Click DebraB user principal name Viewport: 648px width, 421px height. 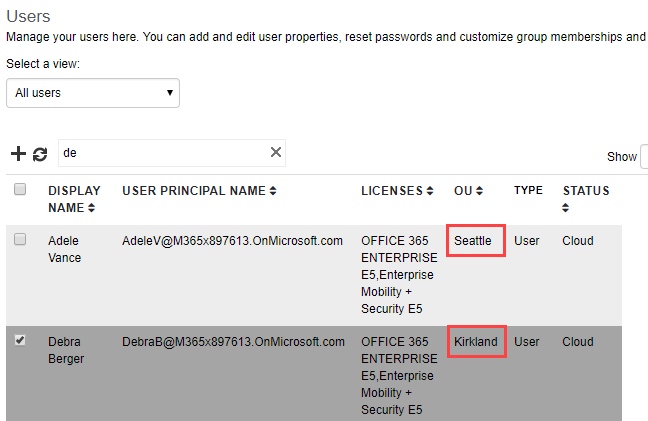(x=233, y=342)
